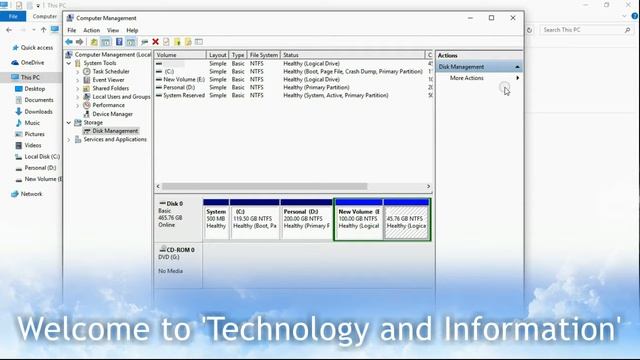Screen dimensions: 640x360
Task: Select the CD-ROM 0 DVD (G:) label
Action: [178, 265]
